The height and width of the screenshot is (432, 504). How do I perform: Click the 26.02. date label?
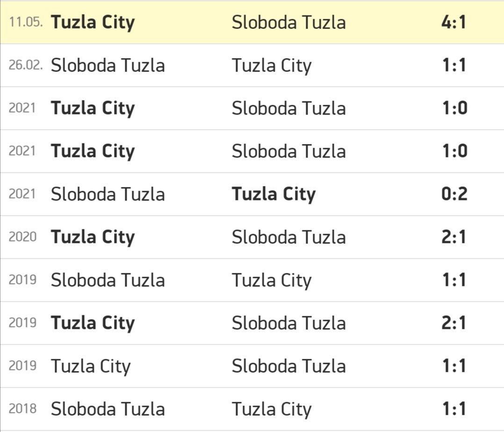pos(26,65)
